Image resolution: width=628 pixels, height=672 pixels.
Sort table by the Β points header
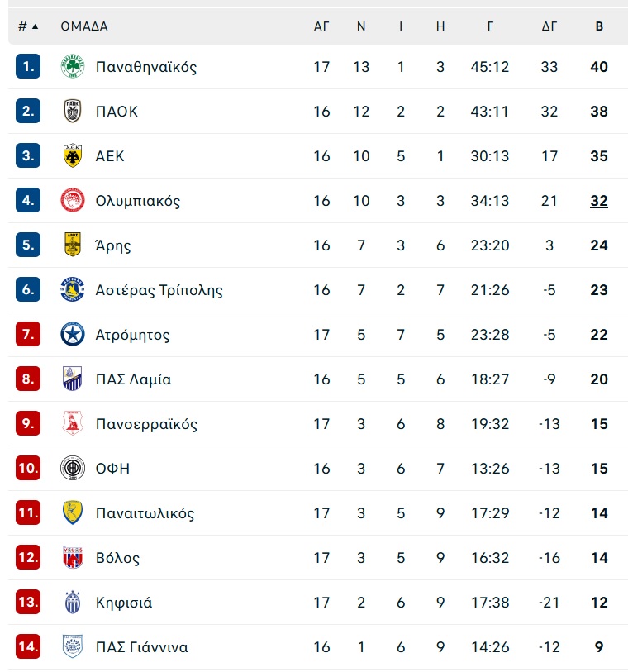coord(599,26)
